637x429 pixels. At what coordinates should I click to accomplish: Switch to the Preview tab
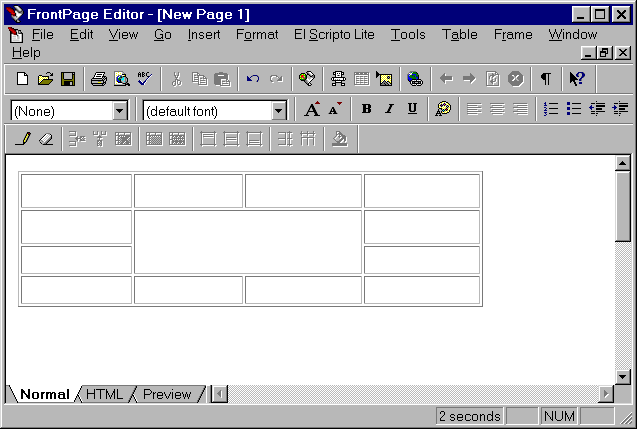pyautogui.click(x=166, y=394)
